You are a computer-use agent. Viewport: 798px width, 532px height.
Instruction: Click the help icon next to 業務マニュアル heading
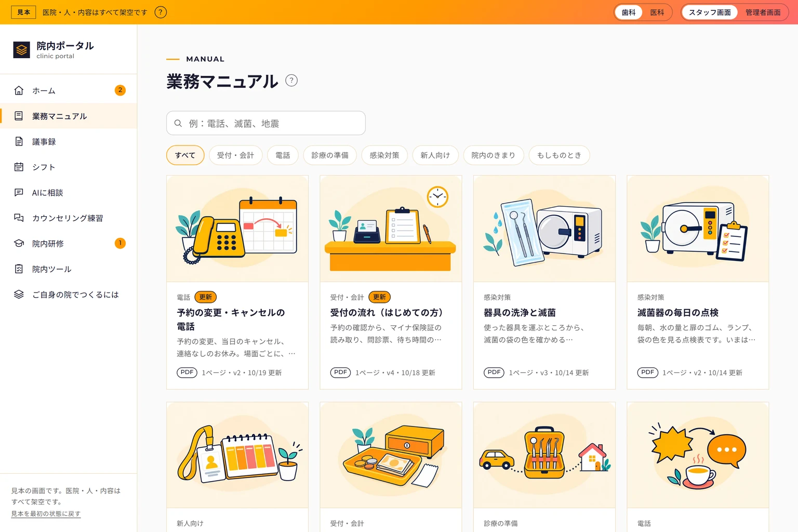pyautogui.click(x=291, y=81)
